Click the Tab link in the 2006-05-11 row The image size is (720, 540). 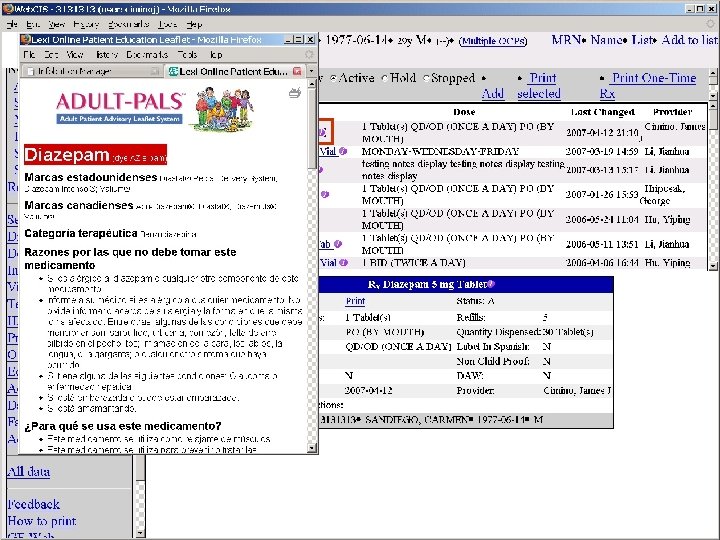(326, 244)
